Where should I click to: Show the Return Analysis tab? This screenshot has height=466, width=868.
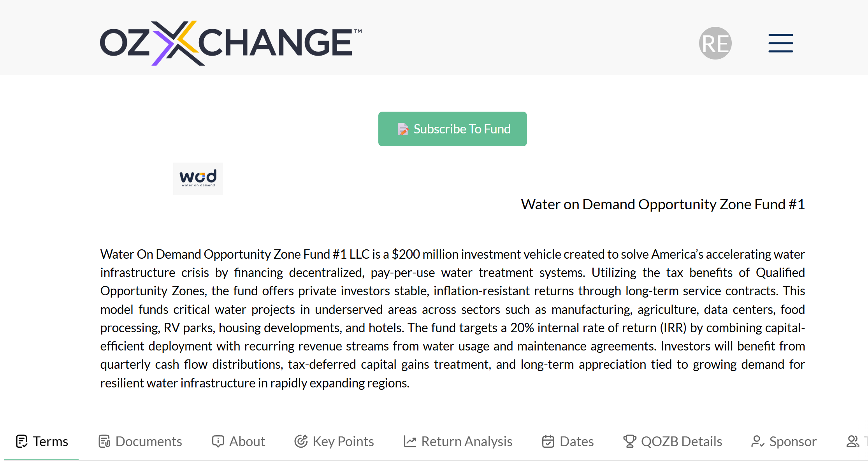466,441
